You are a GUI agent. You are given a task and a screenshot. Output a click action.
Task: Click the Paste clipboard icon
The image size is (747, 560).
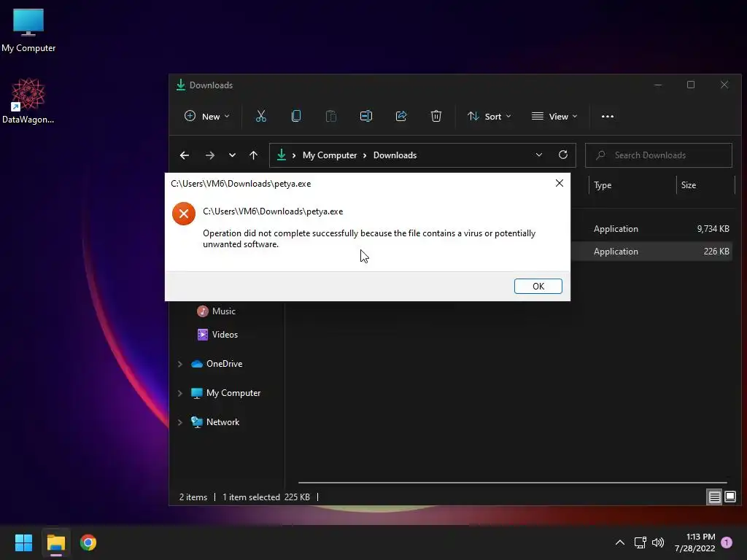coord(330,116)
